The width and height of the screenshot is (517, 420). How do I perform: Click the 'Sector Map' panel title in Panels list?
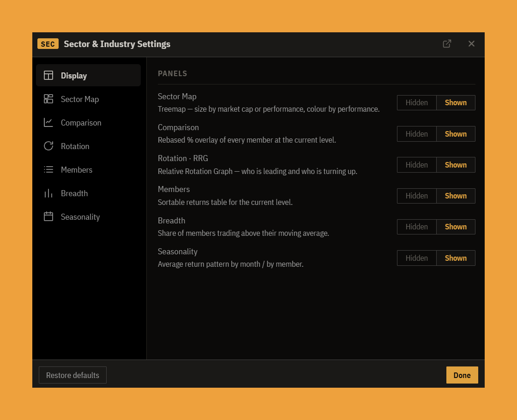click(x=177, y=96)
